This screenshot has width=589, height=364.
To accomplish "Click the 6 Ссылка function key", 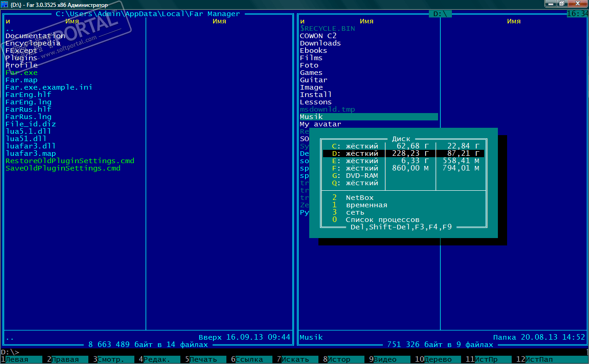I will click(x=252, y=359).
